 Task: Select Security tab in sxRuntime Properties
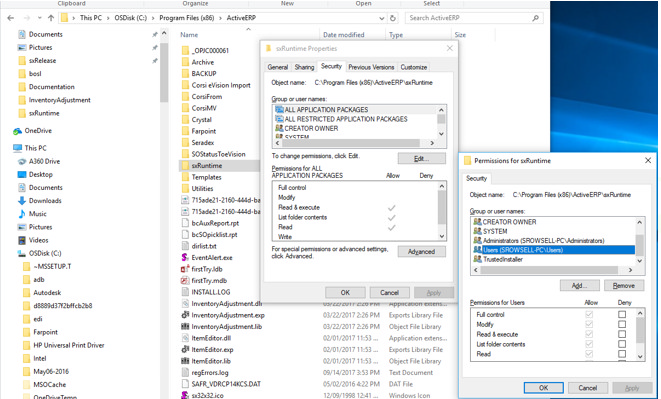331,66
